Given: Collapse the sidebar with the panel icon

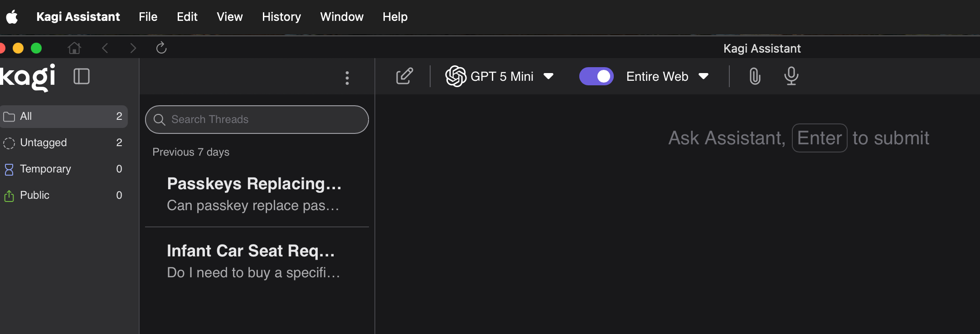Looking at the screenshot, I should 82,76.
